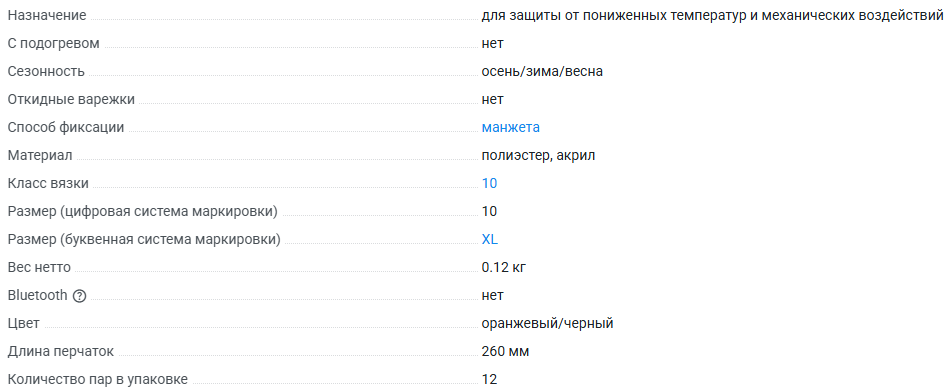
Task: Click the 'Длина перчаток' label
Action: [60, 351]
